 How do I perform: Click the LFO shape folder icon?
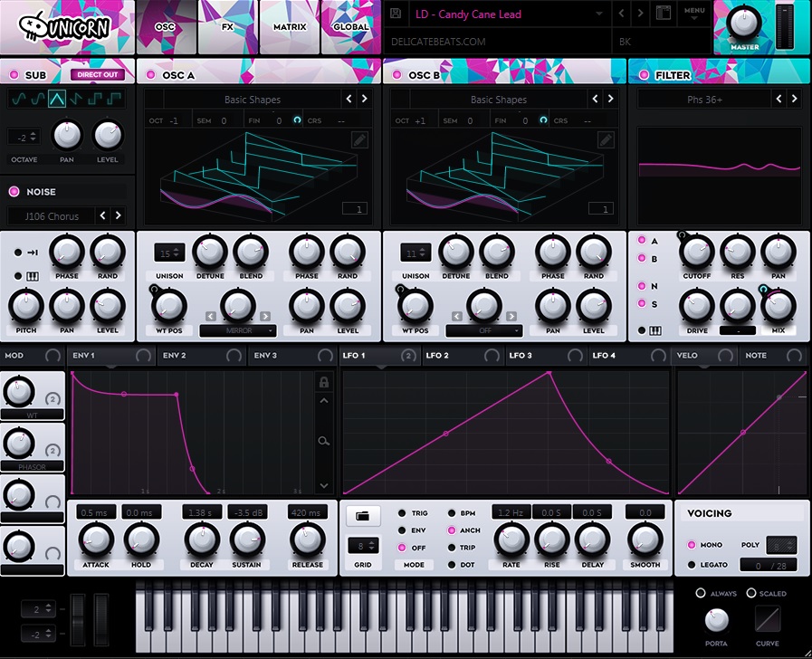(363, 516)
